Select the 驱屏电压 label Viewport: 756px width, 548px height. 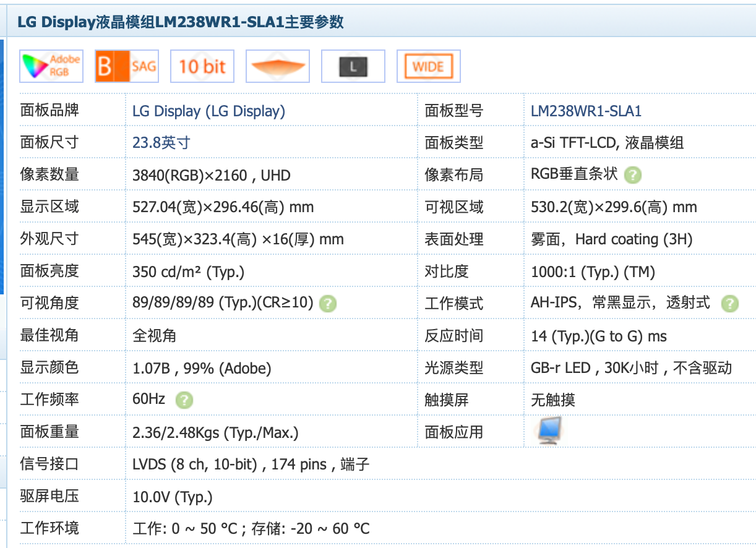tap(49, 497)
